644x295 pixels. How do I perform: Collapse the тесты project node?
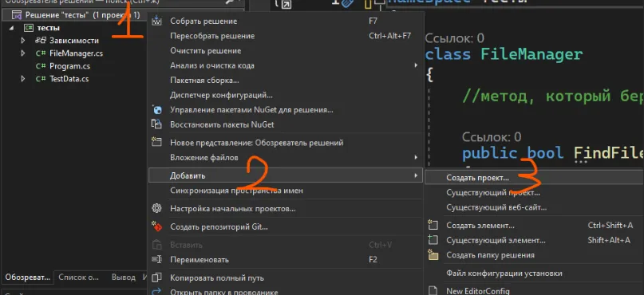click(11, 28)
